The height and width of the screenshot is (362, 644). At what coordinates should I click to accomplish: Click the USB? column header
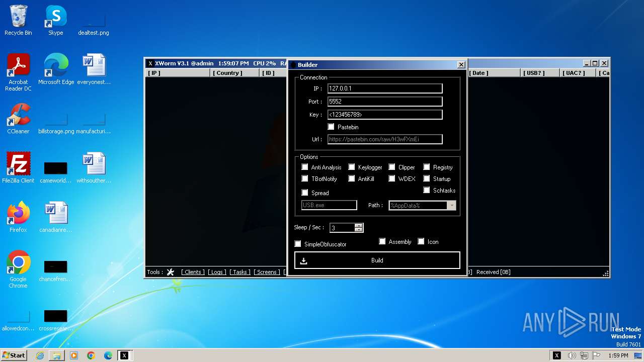(x=541, y=73)
